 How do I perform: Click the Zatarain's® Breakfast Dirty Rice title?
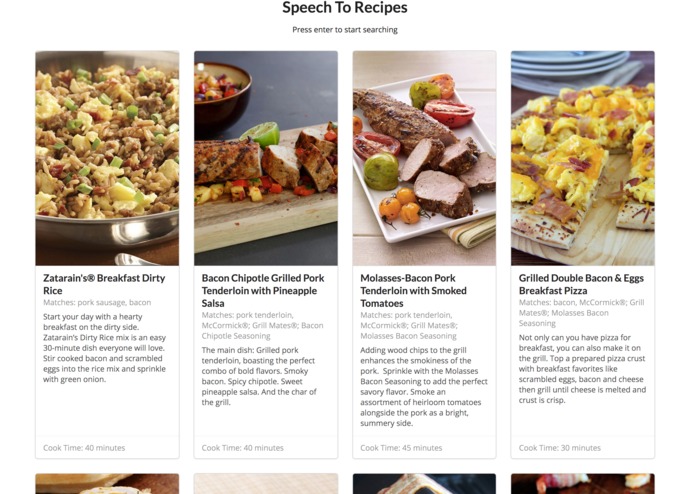tap(104, 284)
